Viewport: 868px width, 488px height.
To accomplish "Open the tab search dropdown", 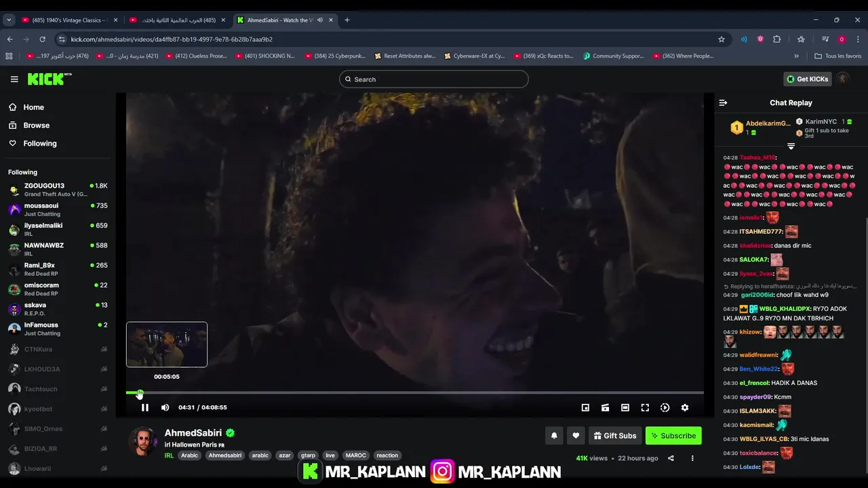I will (x=9, y=20).
